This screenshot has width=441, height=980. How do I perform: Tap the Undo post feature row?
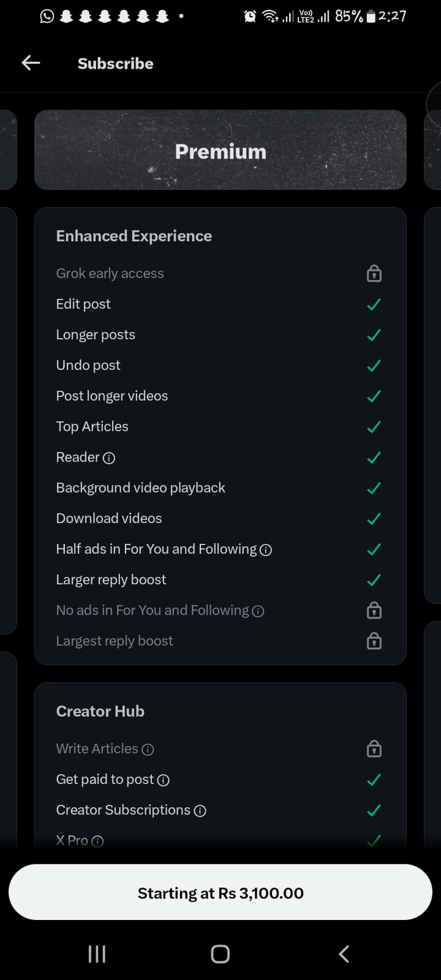tap(89, 365)
